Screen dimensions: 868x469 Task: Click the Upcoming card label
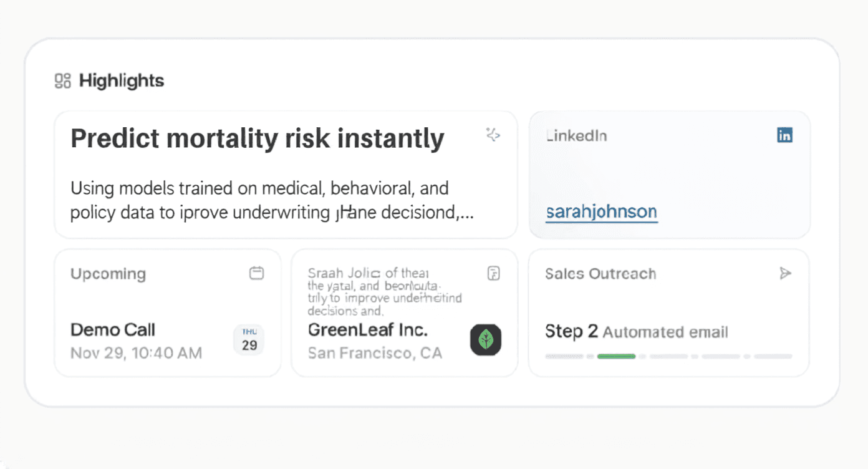108,274
